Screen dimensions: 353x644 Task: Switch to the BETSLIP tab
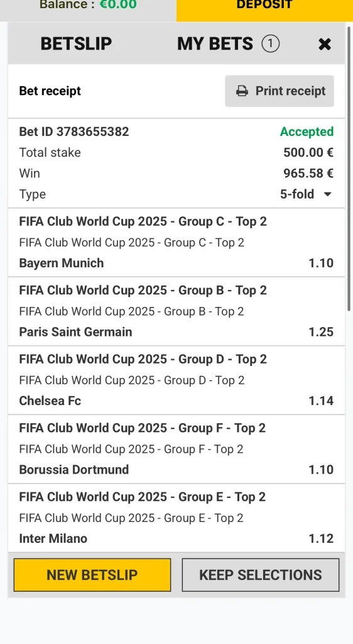click(x=76, y=43)
